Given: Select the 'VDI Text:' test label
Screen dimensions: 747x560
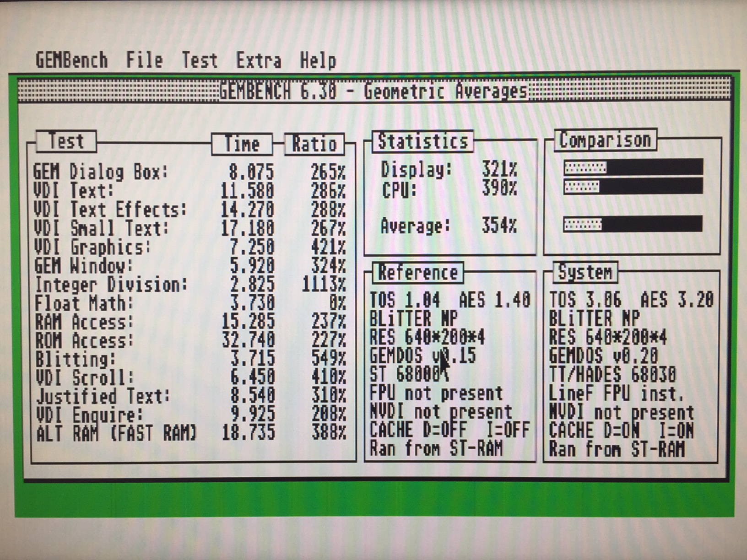Looking at the screenshot, I should click(x=74, y=191).
